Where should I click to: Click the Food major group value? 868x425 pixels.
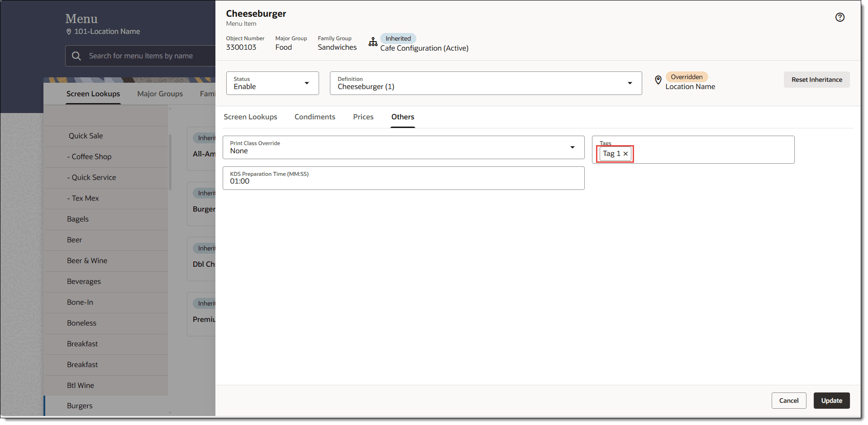[284, 47]
